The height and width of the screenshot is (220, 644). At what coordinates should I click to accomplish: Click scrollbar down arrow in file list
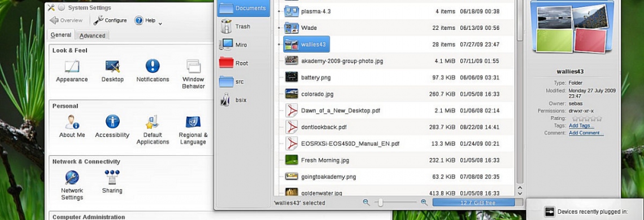(x=520, y=193)
